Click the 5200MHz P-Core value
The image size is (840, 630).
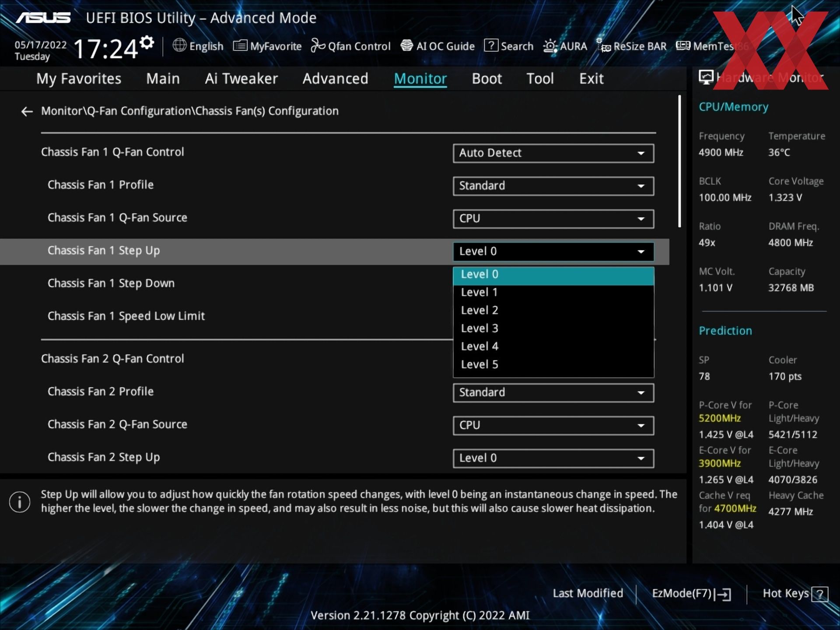coord(720,418)
